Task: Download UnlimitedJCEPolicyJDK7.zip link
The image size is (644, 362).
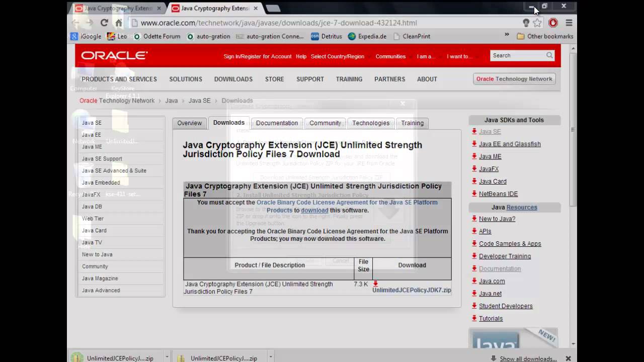Action: [x=412, y=290]
